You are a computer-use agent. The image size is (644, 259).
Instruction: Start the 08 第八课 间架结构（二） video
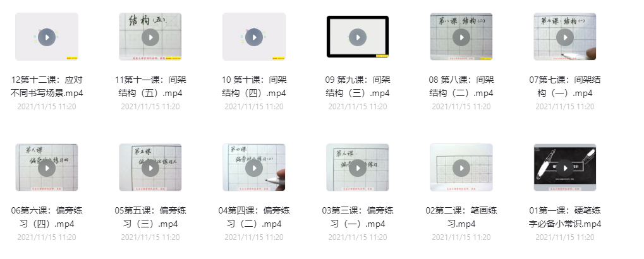461,37
